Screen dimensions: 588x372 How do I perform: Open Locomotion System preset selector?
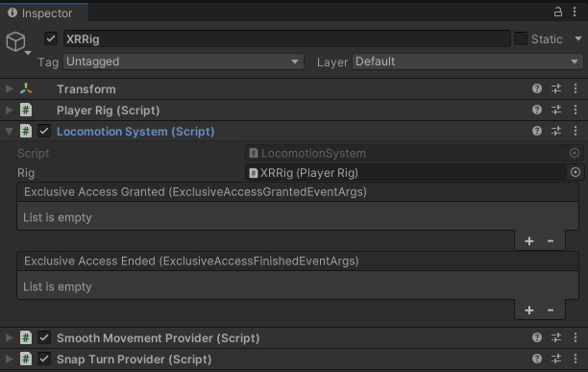[556, 131]
